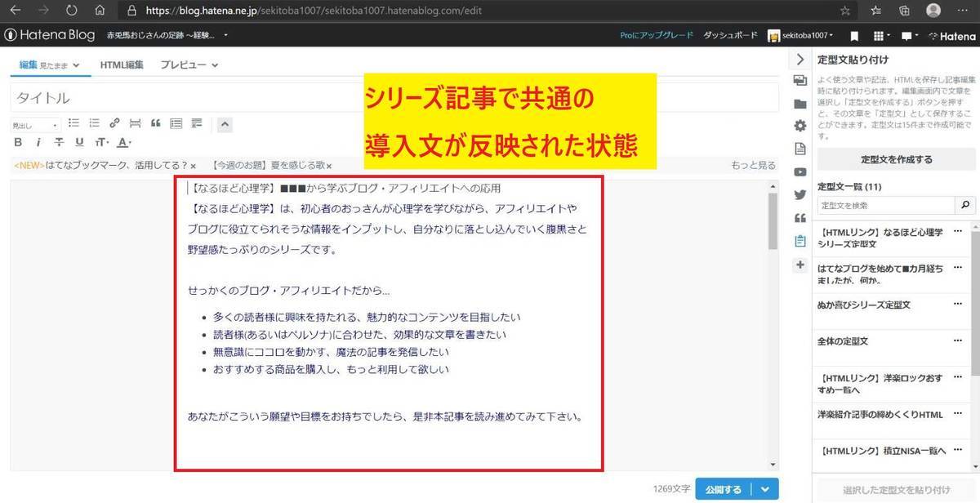Apply blockquote formatting in the editor toolbar

pos(155,124)
